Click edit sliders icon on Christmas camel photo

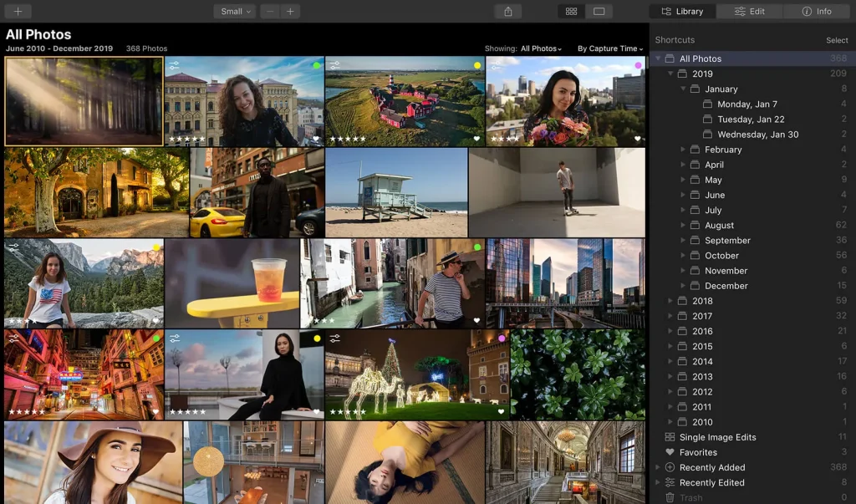(x=334, y=339)
